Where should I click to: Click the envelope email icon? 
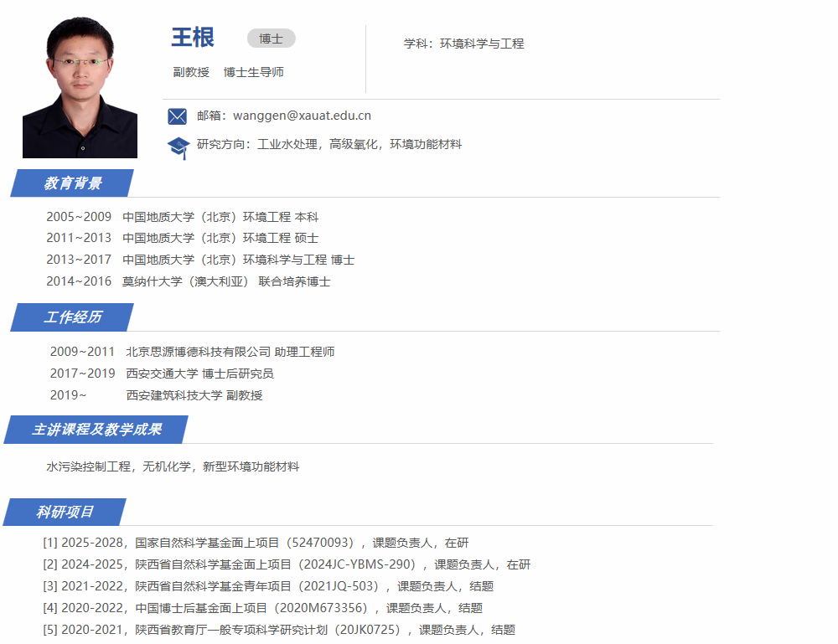coord(177,116)
